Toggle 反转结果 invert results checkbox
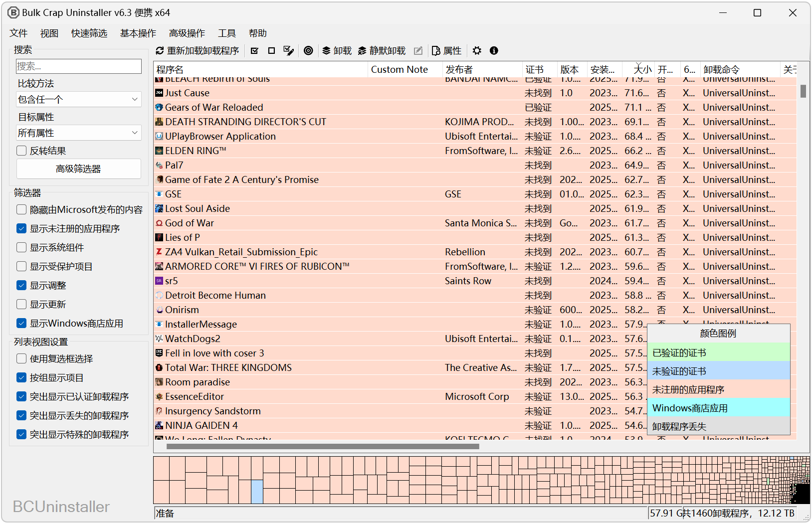Screen dimensions: 812x524 [x=21, y=151]
